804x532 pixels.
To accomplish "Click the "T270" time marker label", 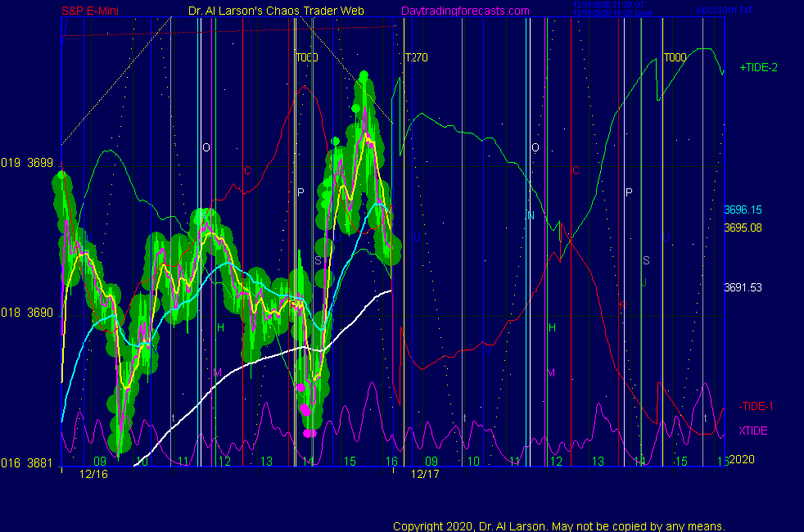I will [x=417, y=57].
